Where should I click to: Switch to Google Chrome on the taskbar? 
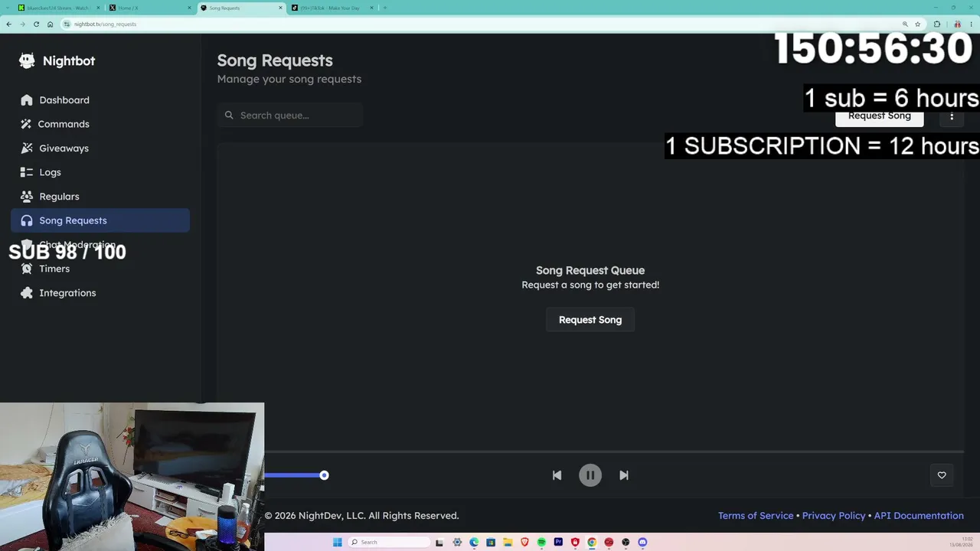click(x=592, y=542)
